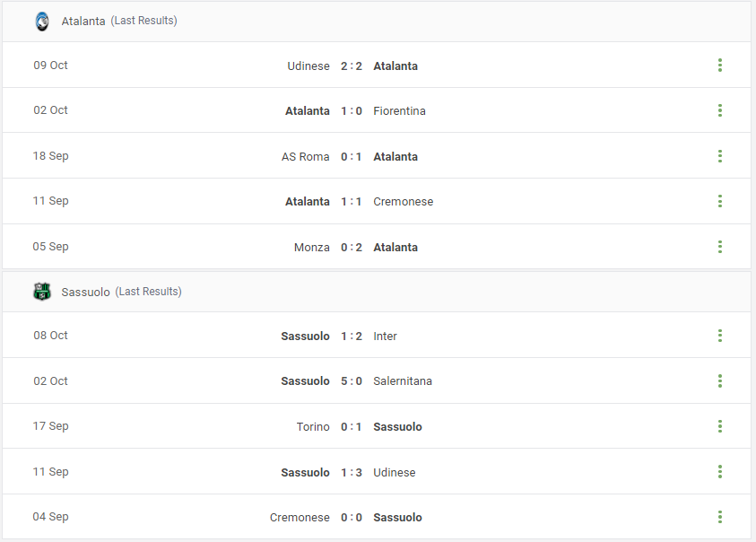Screen dimensions: 756x542
Task: Click the 1:3 score of Sassuolo Udinese
Action: point(352,473)
